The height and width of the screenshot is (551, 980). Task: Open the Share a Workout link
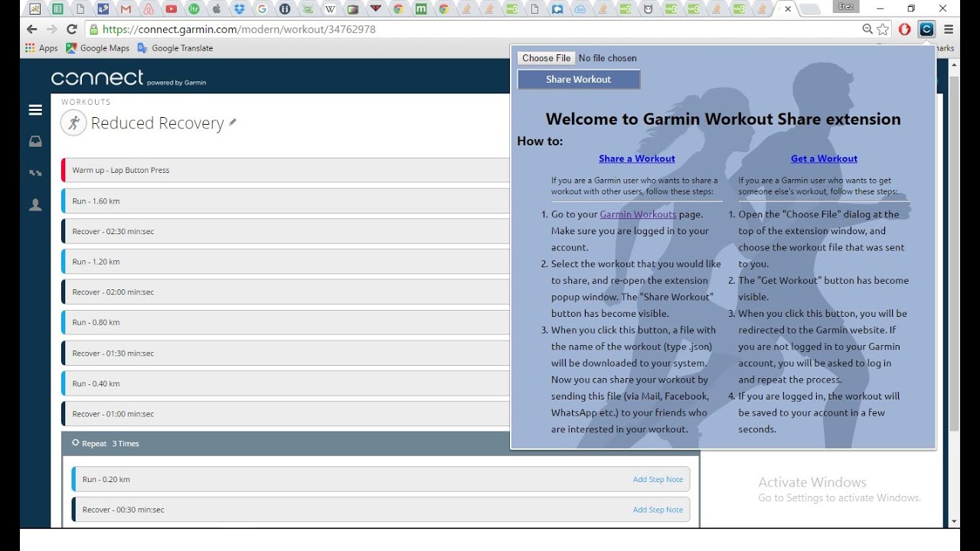click(x=637, y=158)
